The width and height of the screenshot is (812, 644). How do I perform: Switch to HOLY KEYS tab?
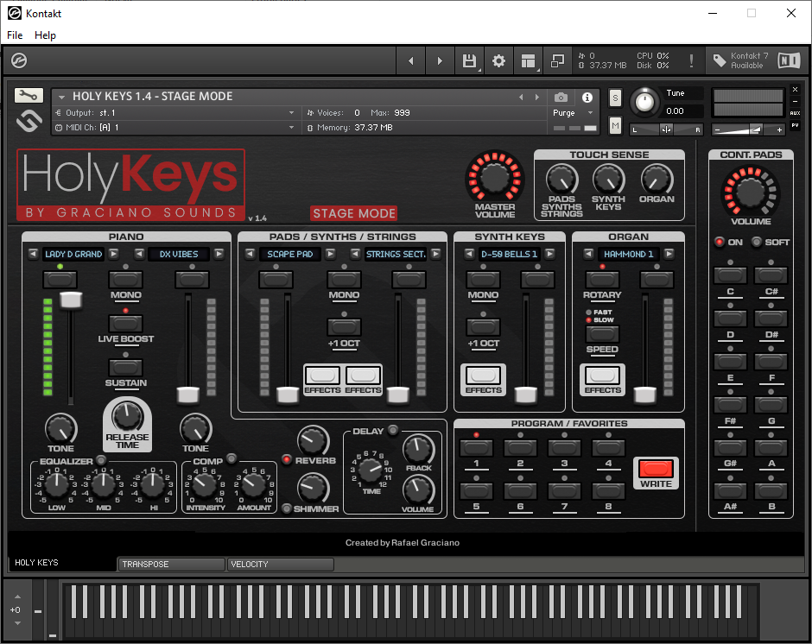(61, 563)
